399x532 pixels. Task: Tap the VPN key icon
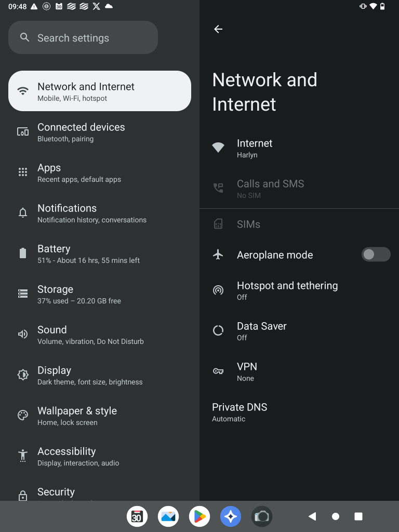tap(218, 371)
